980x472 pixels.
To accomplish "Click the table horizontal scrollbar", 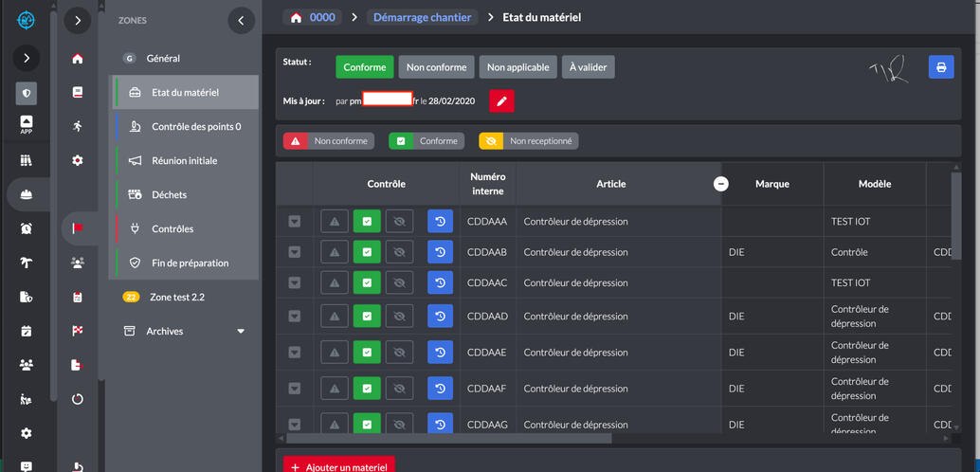I will (448, 438).
